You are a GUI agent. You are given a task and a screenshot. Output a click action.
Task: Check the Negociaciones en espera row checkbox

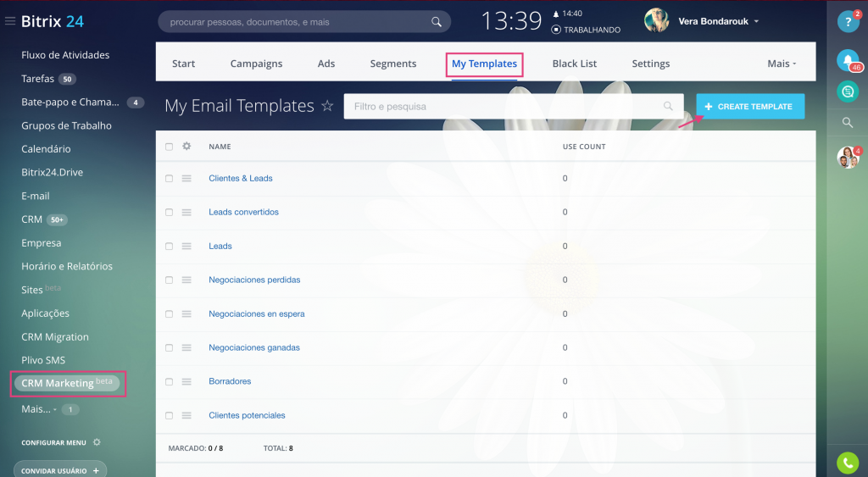169,313
